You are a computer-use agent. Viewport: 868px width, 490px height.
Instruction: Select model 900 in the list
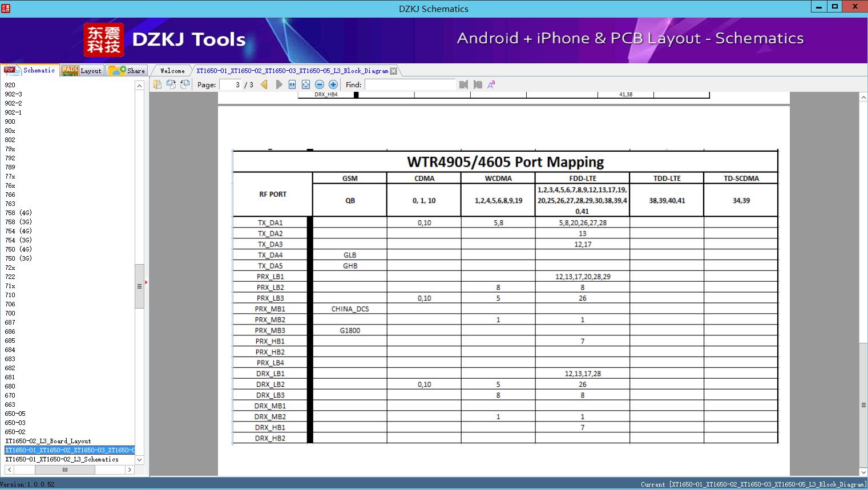point(10,122)
